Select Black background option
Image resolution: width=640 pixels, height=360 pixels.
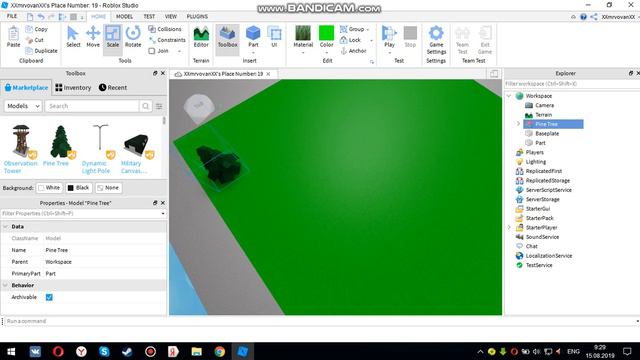[78, 188]
